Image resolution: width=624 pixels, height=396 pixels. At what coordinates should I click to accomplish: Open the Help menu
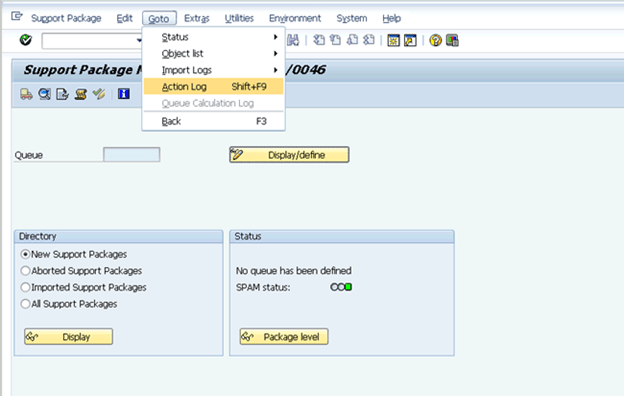pos(392,18)
